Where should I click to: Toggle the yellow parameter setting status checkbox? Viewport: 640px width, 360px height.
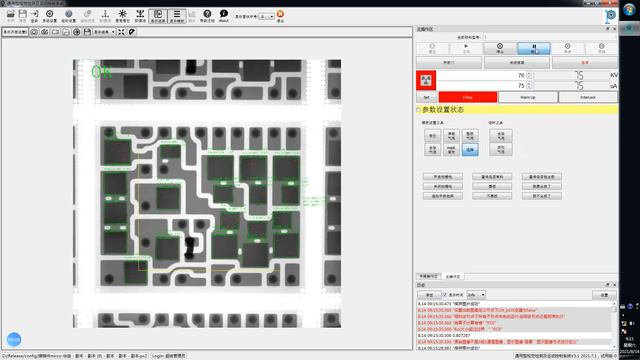click(x=418, y=110)
